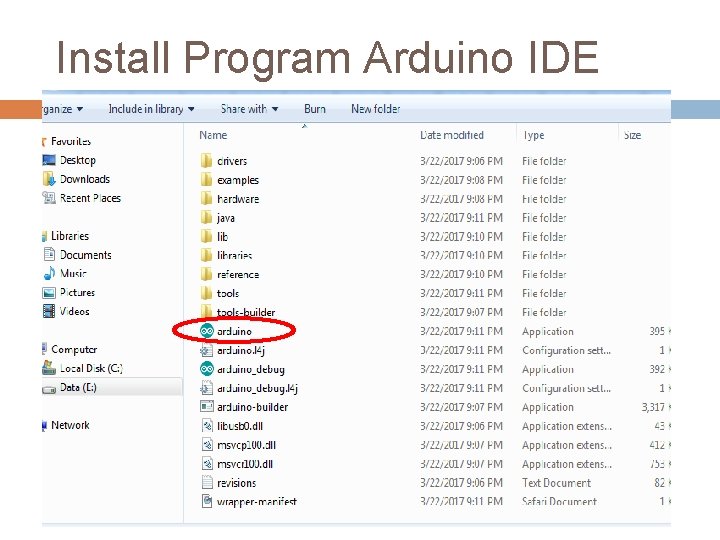Image resolution: width=720 pixels, height=540 pixels.
Task: Click the Videos library icon
Action: click(49, 311)
